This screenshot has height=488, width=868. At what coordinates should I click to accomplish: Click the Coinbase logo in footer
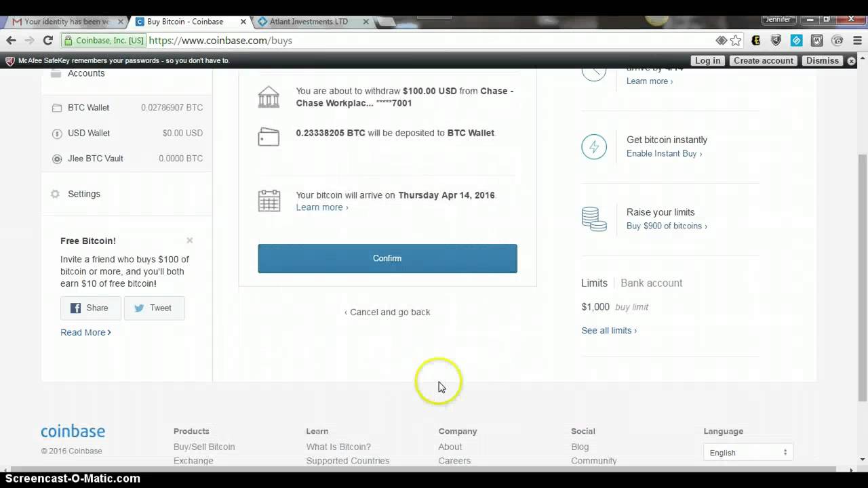[73, 432]
